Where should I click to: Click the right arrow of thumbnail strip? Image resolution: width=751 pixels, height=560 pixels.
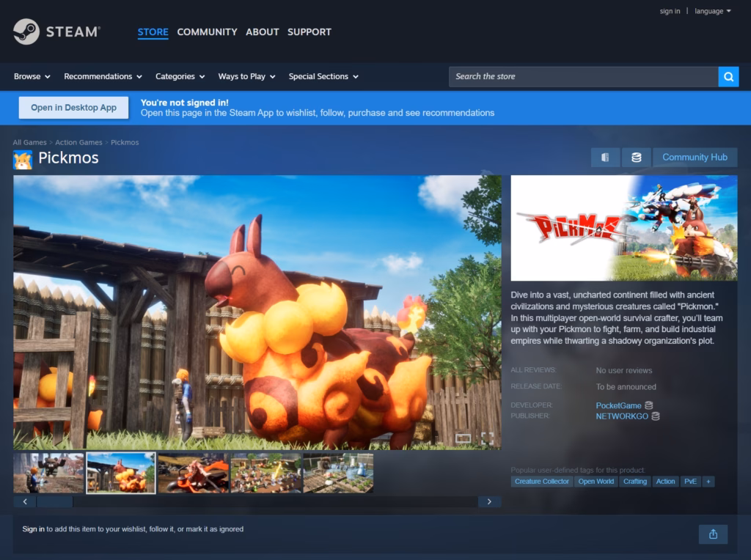(489, 501)
